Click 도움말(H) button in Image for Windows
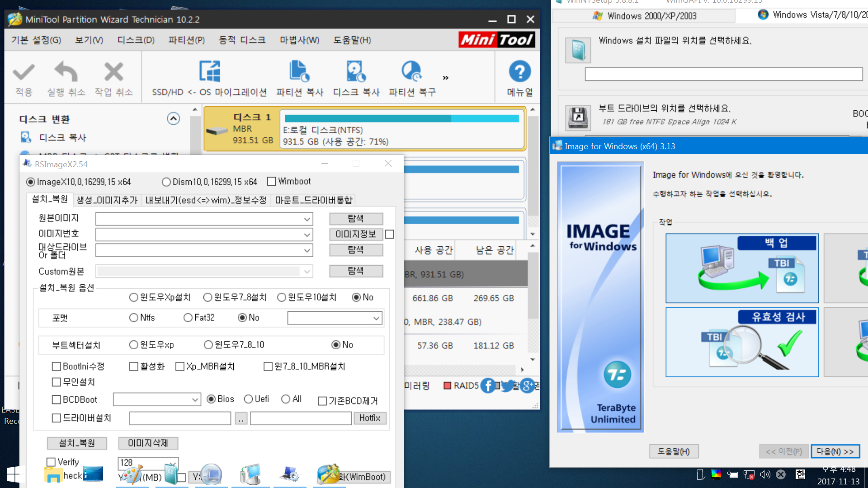Viewport: 868px width, 488px height. 674,451
